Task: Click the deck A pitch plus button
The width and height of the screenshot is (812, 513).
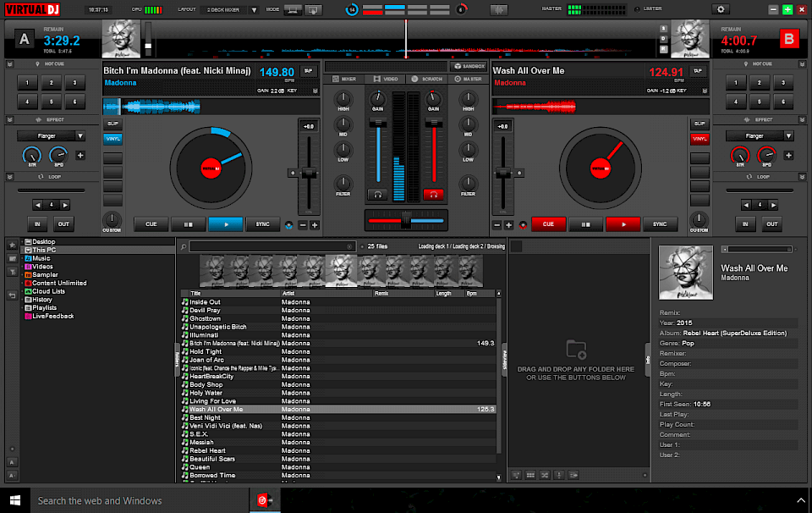Action: [315, 225]
